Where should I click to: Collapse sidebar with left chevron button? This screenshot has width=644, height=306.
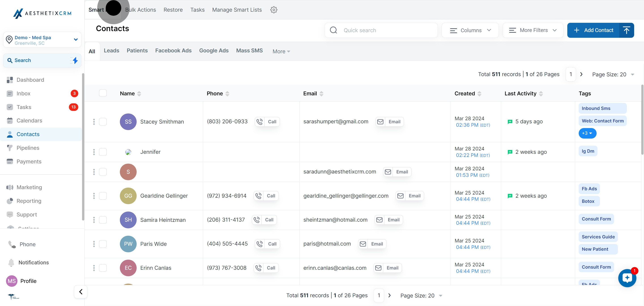(81, 292)
